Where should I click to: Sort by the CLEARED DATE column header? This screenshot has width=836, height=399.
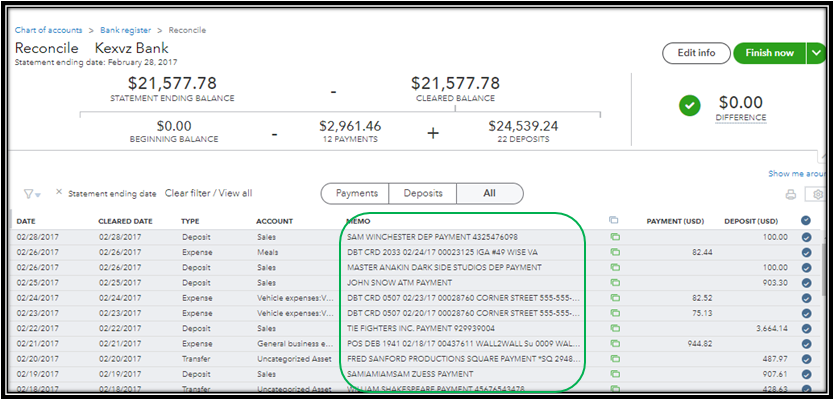(x=125, y=221)
